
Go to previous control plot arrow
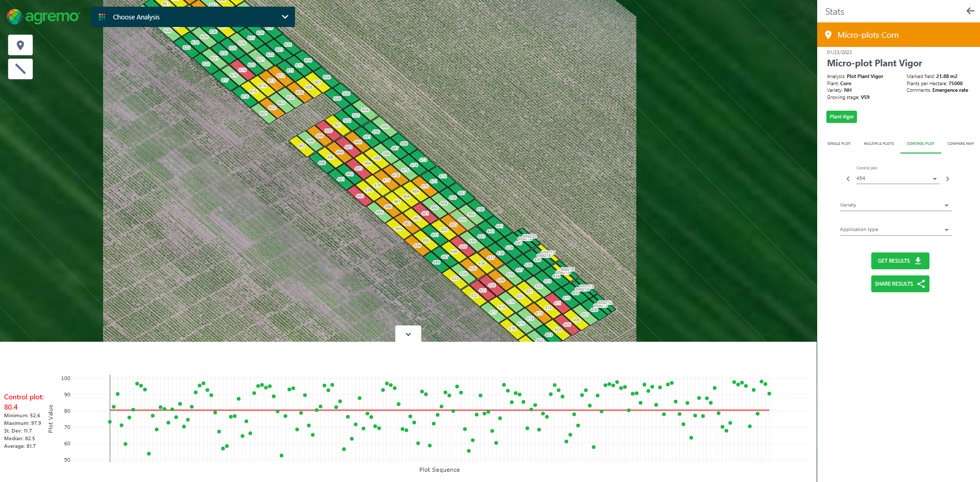click(x=848, y=179)
